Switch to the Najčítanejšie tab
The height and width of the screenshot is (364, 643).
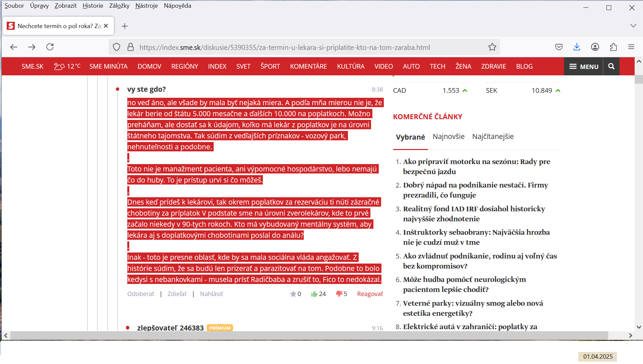(x=493, y=137)
